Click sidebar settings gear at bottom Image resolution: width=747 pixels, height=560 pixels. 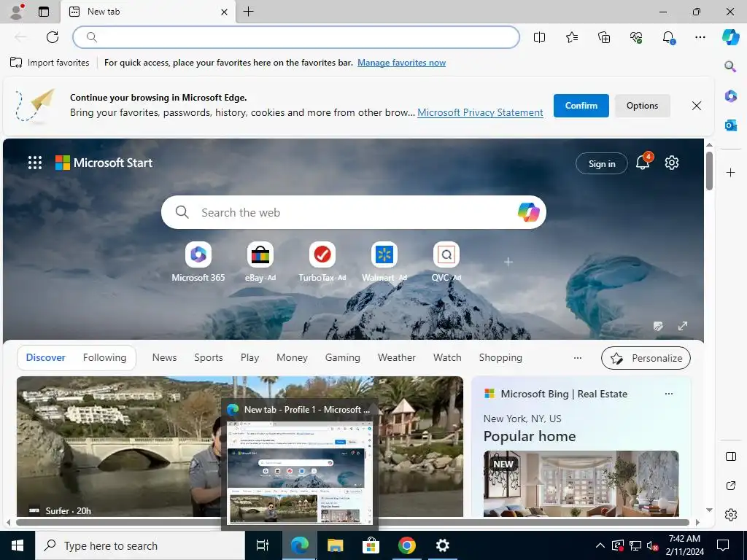[x=731, y=515]
